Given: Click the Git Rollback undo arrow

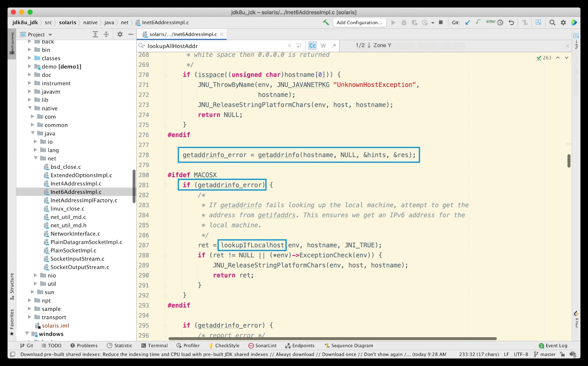Looking at the screenshot, I should [x=511, y=22].
